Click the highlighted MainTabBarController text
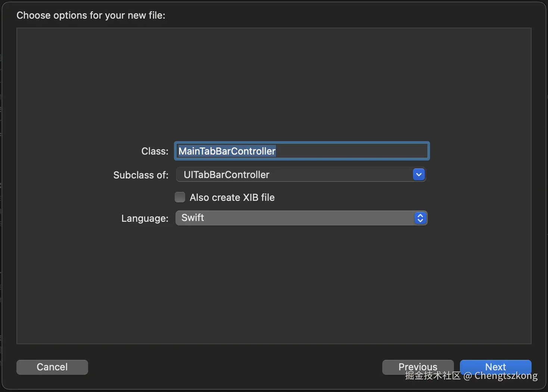The height and width of the screenshot is (392, 548). [227, 151]
